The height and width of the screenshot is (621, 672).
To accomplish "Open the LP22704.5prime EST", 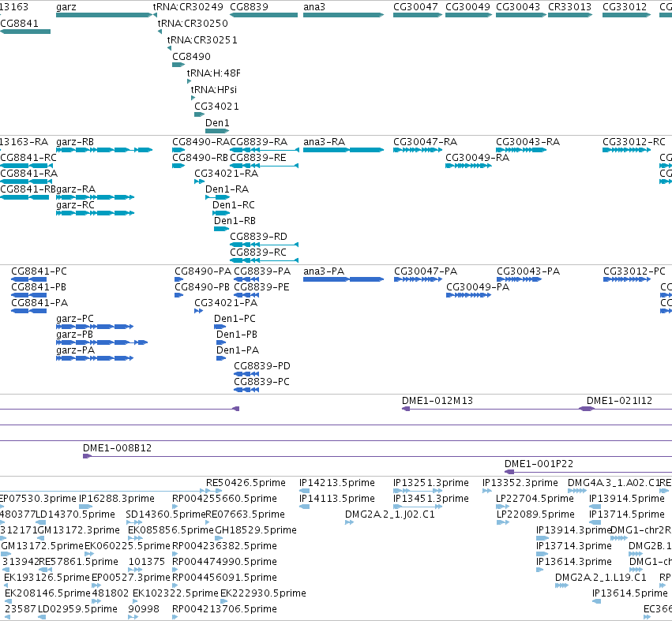I will pos(502,507).
